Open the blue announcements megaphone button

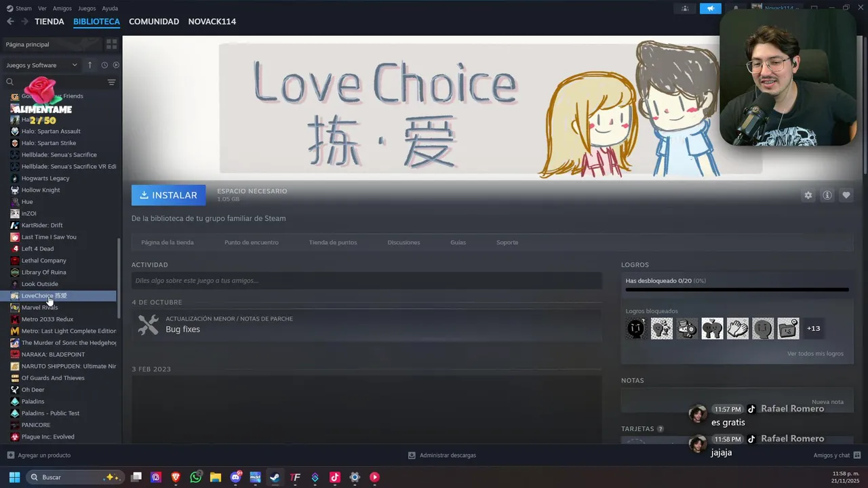pyautogui.click(x=710, y=8)
